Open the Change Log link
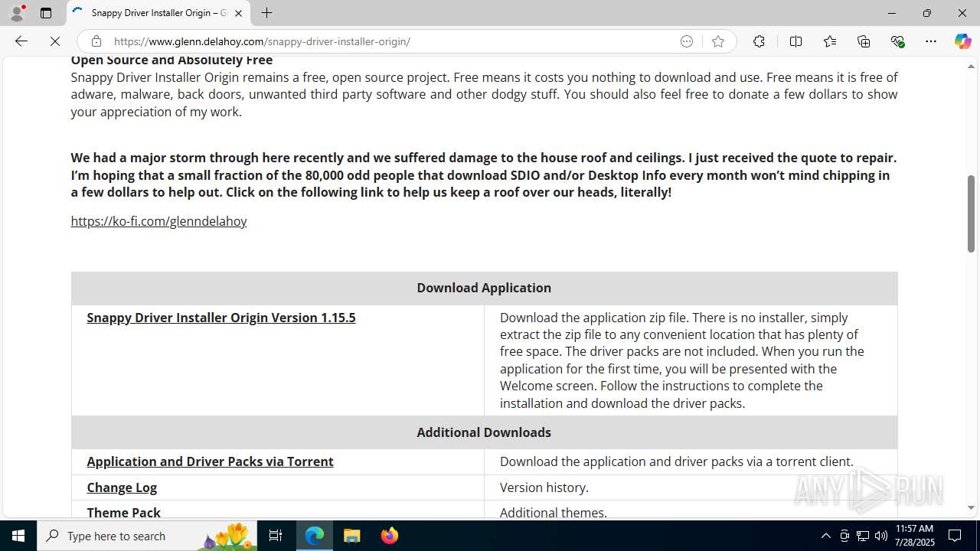This screenshot has height=551, width=980. (x=122, y=487)
